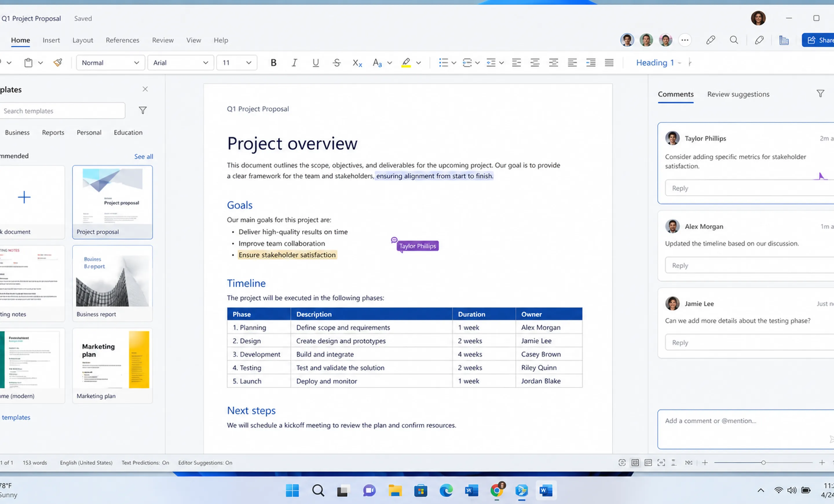The width and height of the screenshot is (834, 504).
Task: Open the References ribbon tab
Action: (x=122, y=40)
